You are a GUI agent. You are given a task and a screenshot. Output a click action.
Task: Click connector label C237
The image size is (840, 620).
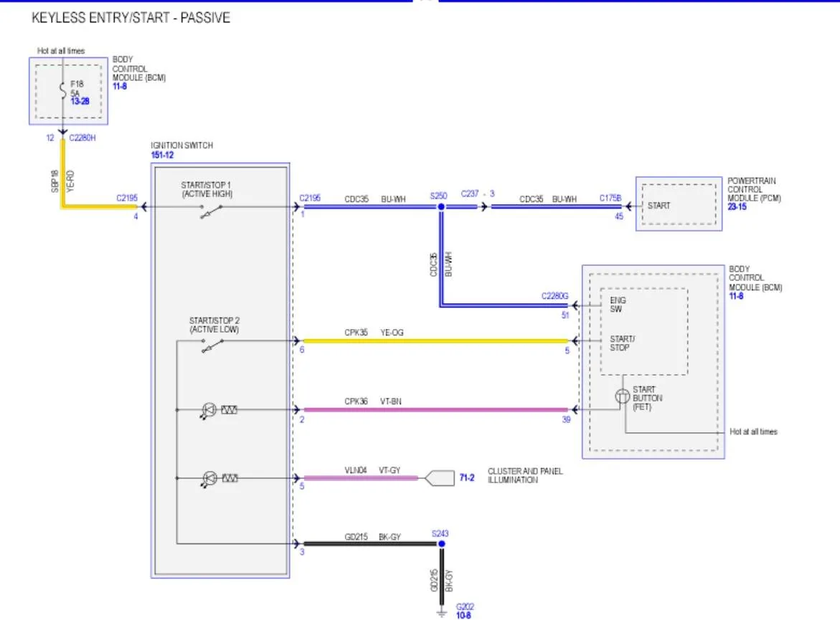coord(470,194)
